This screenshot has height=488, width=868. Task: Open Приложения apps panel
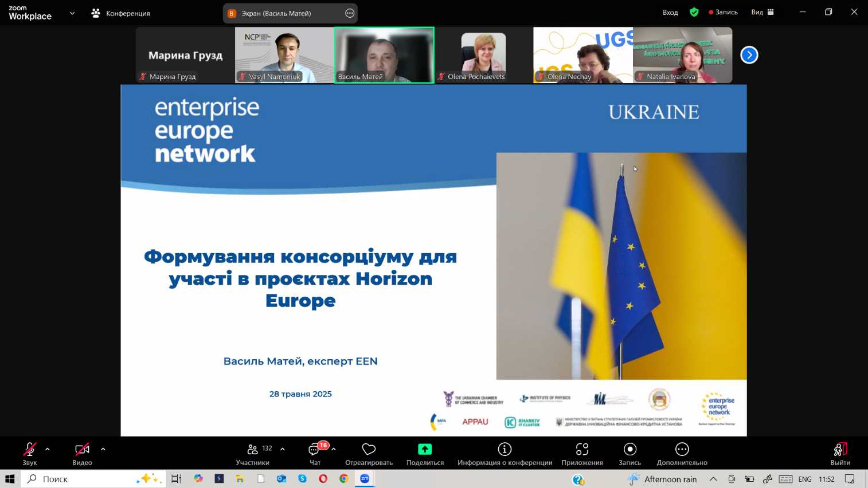(x=582, y=454)
